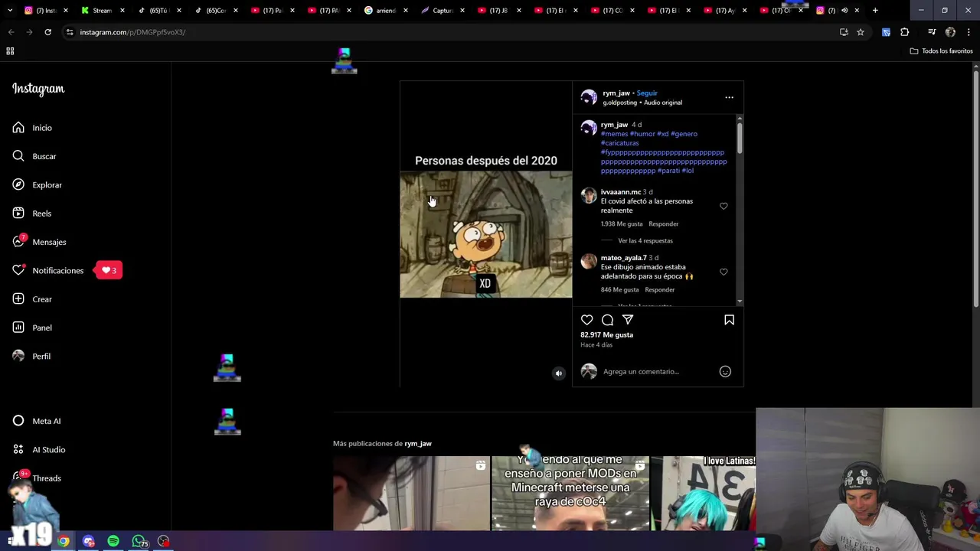Open Chrome apps grid shortcut

point(10,51)
